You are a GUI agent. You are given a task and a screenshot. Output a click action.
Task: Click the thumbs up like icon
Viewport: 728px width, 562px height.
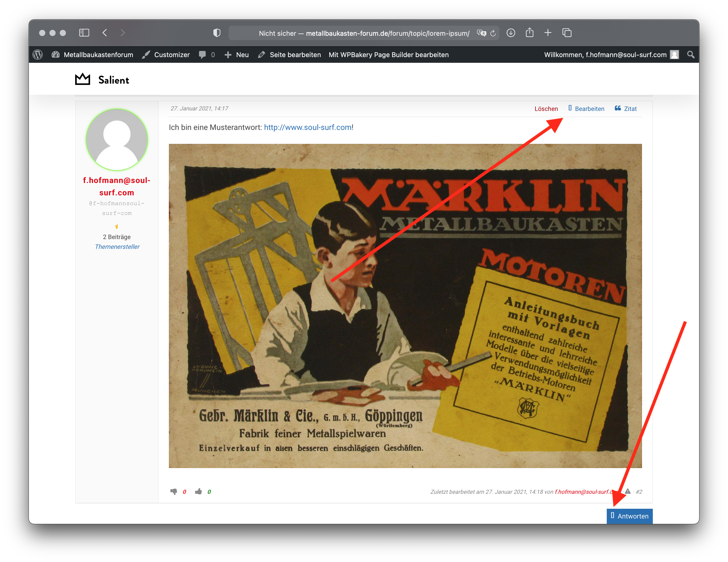tap(198, 492)
